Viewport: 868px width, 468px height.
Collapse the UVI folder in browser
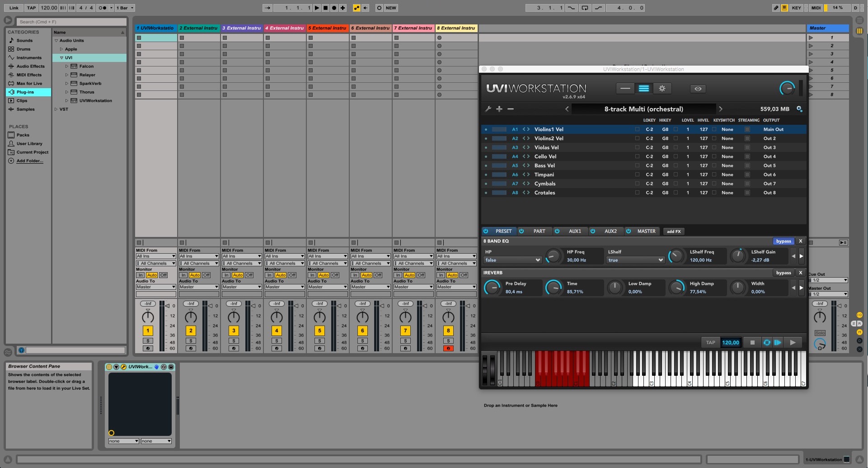pos(61,58)
